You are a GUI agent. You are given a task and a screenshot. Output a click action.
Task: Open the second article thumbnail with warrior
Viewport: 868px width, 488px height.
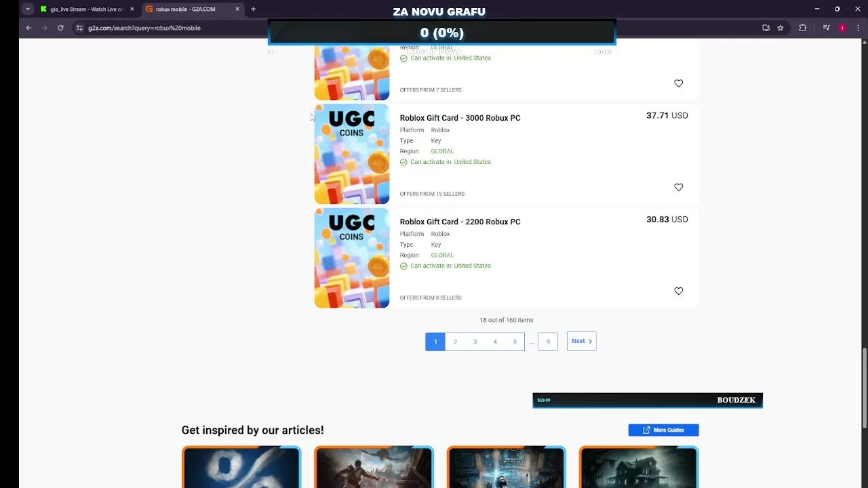(x=374, y=466)
